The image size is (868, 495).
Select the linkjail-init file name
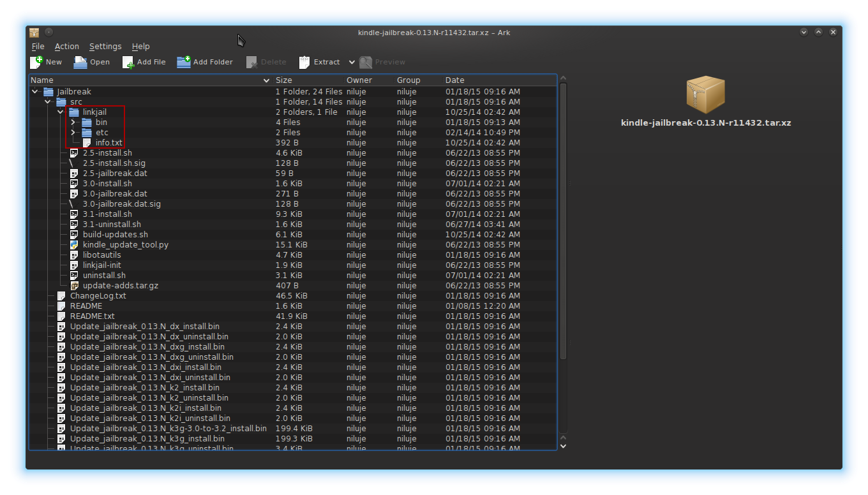(x=102, y=265)
